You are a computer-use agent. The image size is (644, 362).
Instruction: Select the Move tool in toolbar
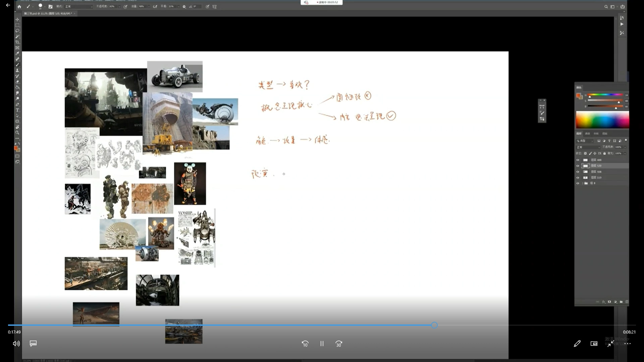[17, 19]
